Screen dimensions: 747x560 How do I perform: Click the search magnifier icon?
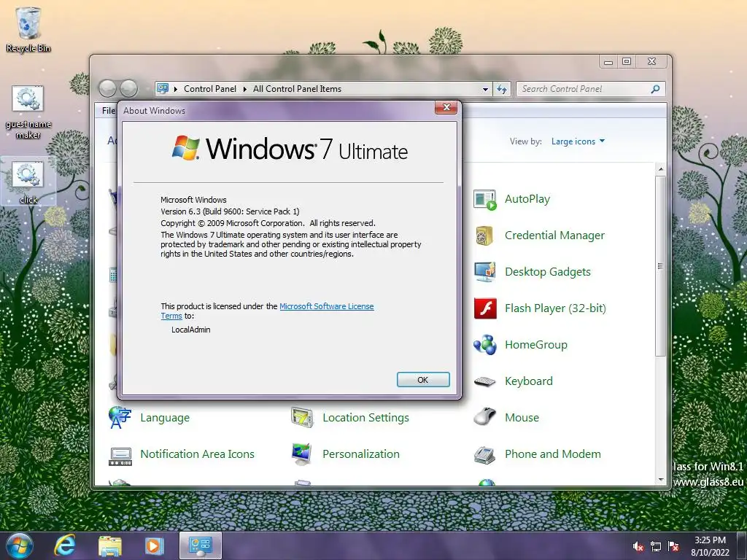tap(656, 89)
